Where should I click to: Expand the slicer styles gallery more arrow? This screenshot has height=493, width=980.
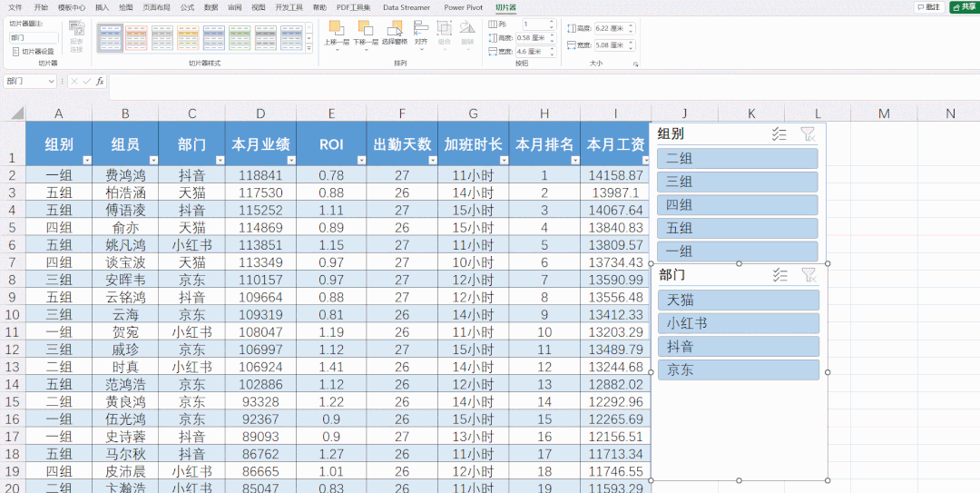point(309,48)
